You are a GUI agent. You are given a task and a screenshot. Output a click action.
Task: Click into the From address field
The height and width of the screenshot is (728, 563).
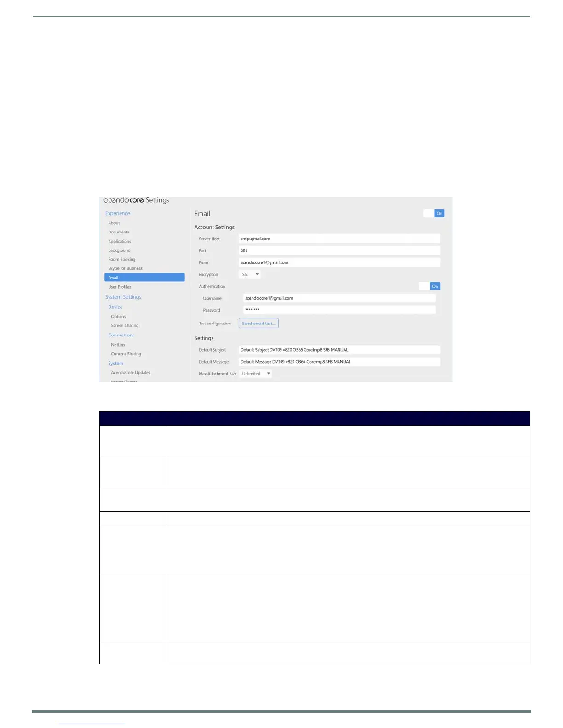pyautogui.click(x=339, y=262)
